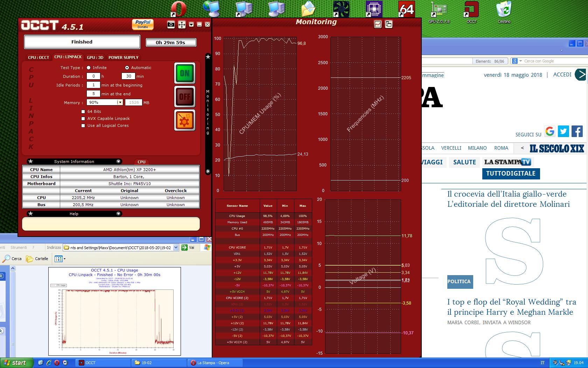Collapse the vertical Monitoring panel arrow
Viewport: 588px width, 368px height.
208,171
